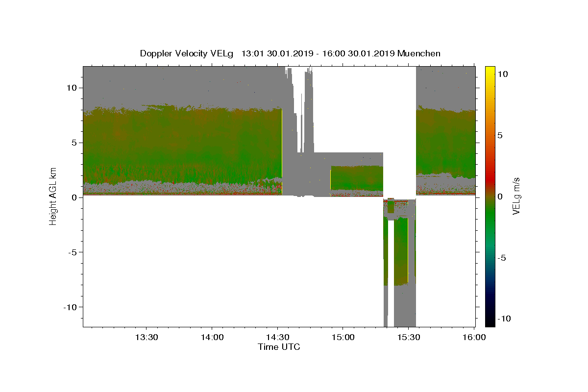Click the 14:00 time tick label

[x=212, y=338]
